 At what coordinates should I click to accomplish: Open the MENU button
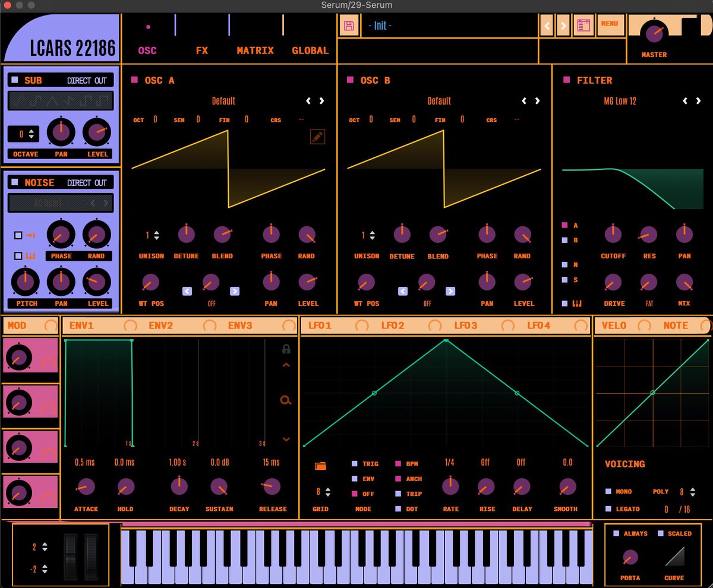point(611,25)
